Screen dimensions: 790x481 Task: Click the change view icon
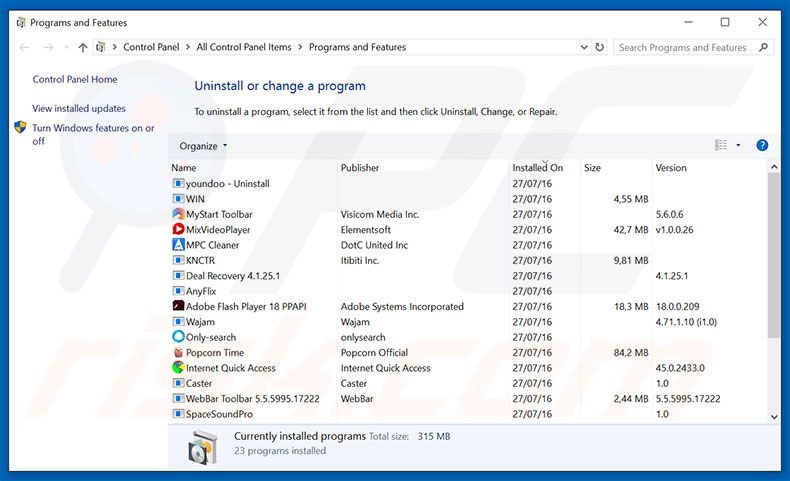[x=720, y=145]
